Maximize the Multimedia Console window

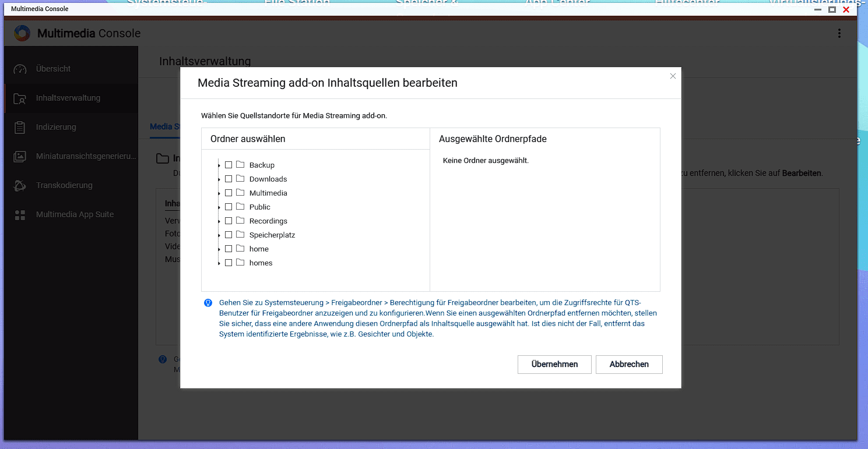(x=832, y=9)
